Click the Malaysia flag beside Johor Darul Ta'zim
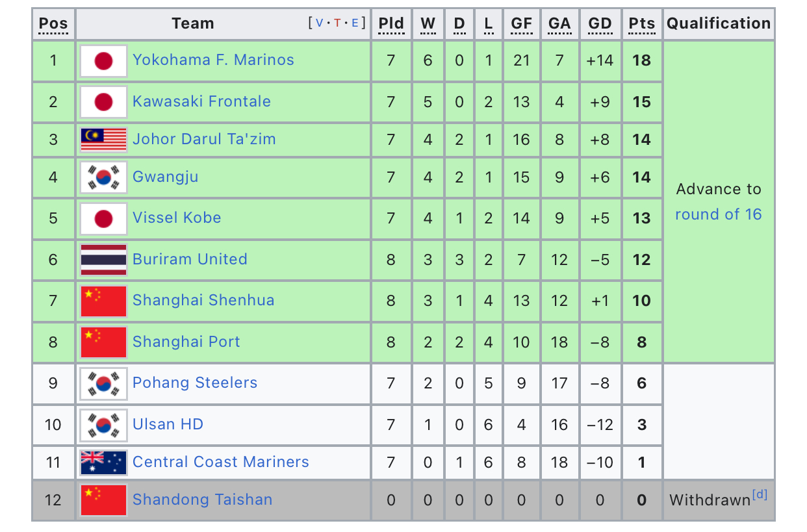This screenshot has width=807, height=532. coord(103,140)
